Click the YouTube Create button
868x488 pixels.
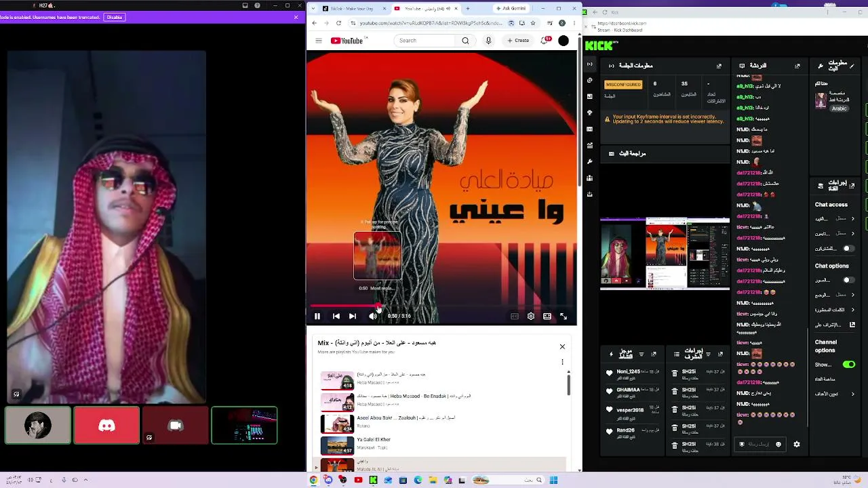(x=518, y=41)
